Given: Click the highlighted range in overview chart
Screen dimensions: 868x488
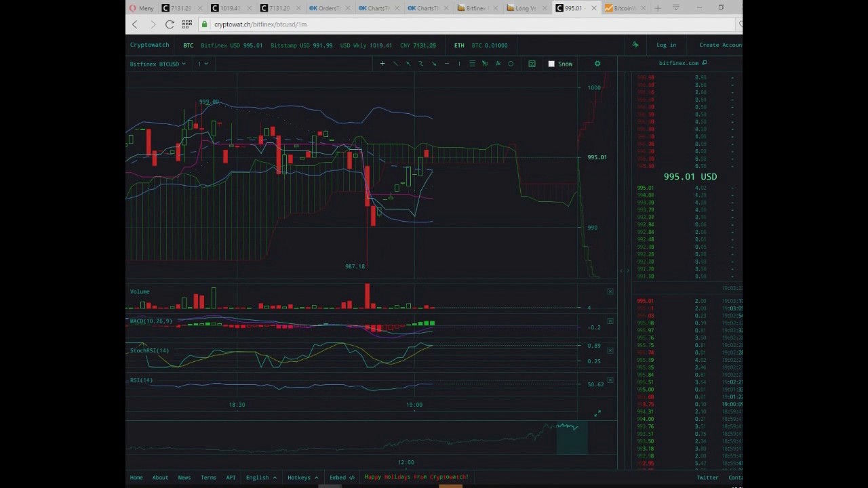Looking at the screenshot, I should [x=572, y=438].
